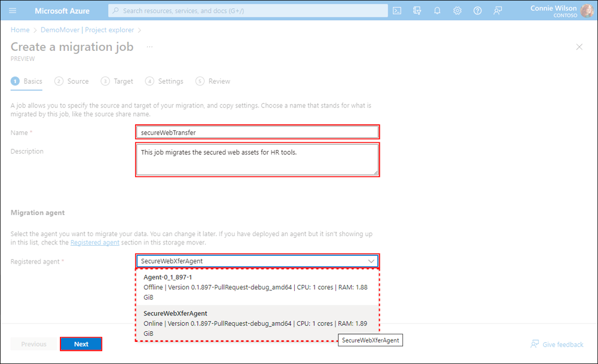The width and height of the screenshot is (598, 364).
Task: Go to Home breadcrumb
Action: 20,30
